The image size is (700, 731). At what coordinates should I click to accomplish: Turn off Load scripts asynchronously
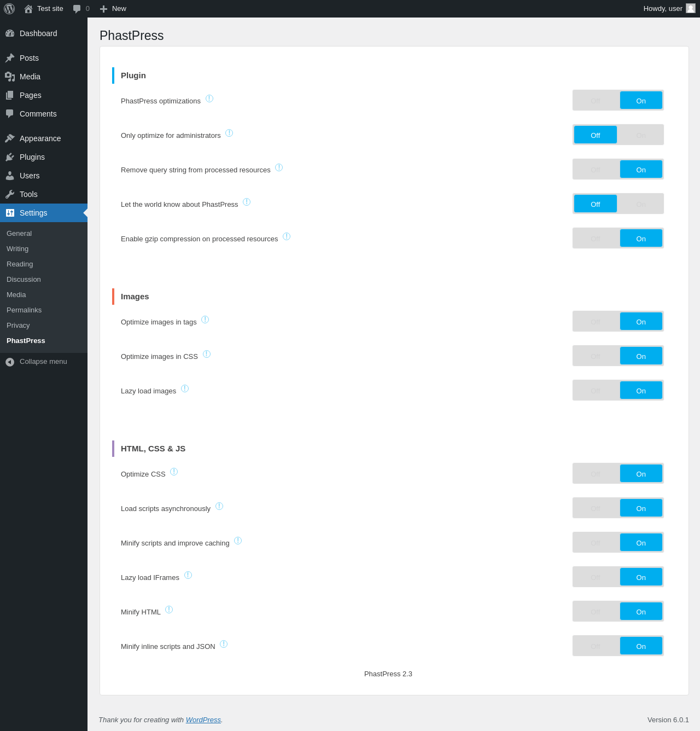596,508
